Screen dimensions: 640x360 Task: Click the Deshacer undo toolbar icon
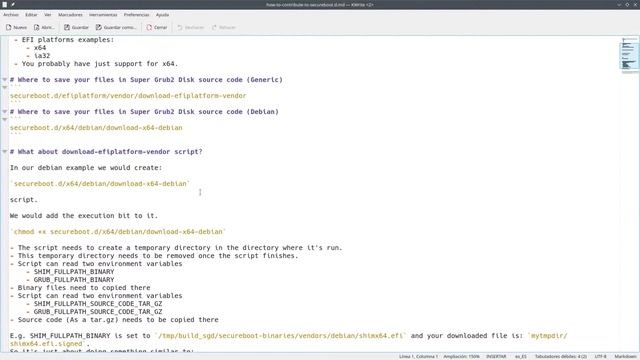180,27
